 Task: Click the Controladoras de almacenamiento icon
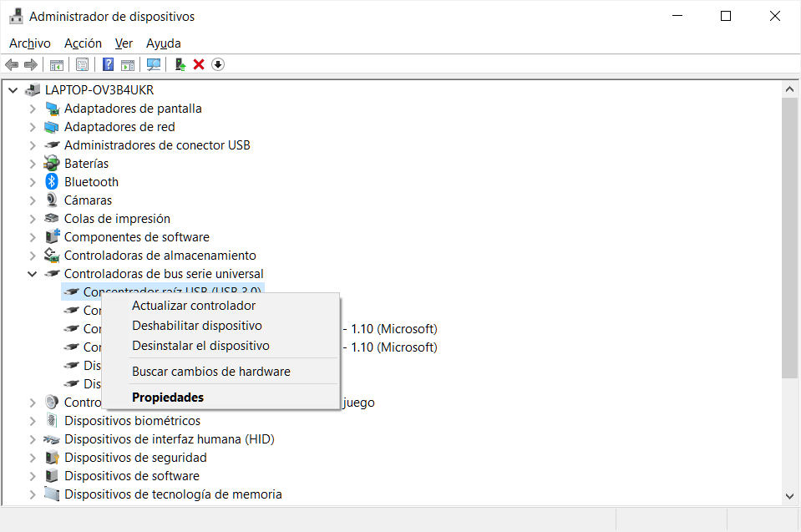click(x=52, y=255)
